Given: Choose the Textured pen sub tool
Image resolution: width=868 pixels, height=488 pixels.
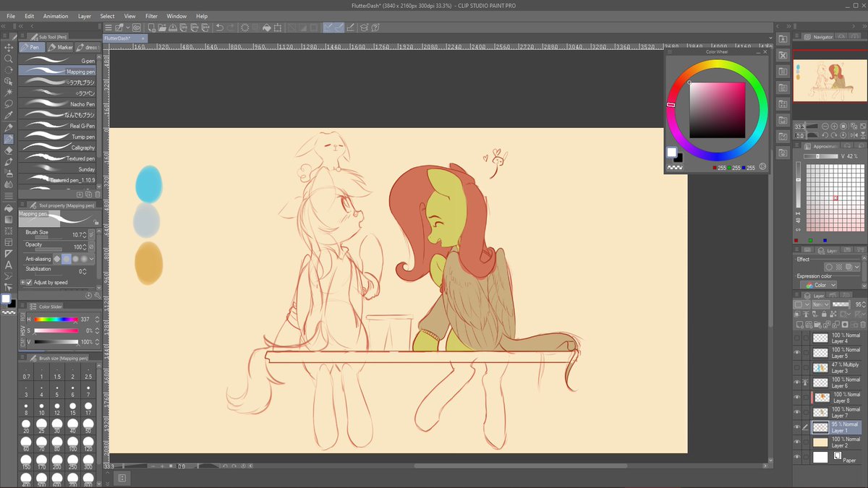Looking at the screenshot, I should click(57, 158).
